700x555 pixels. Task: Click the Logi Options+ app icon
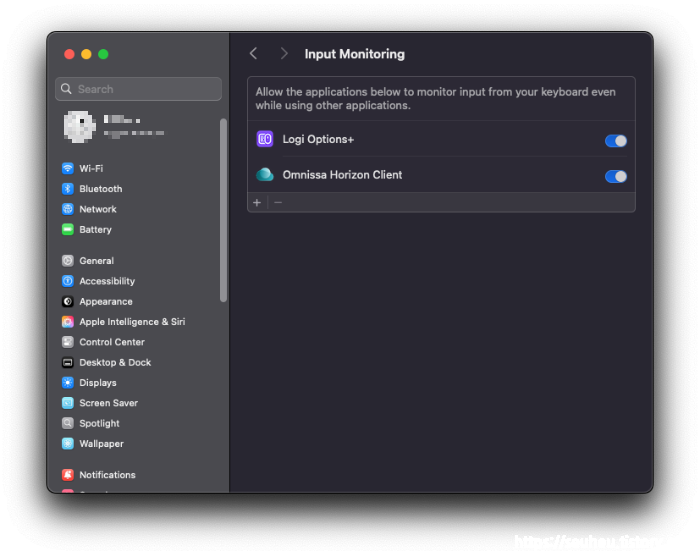(x=265, y=139)
